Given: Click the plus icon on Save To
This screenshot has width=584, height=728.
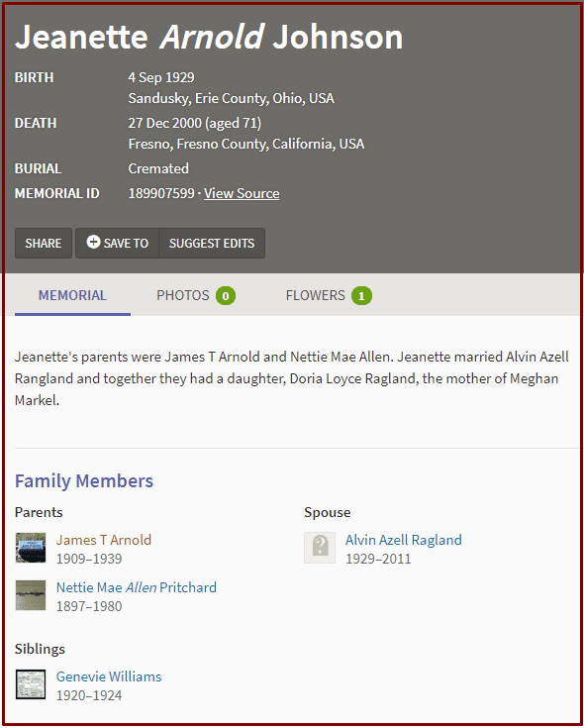Looking at the screenshot, I should tap(93, 242).
